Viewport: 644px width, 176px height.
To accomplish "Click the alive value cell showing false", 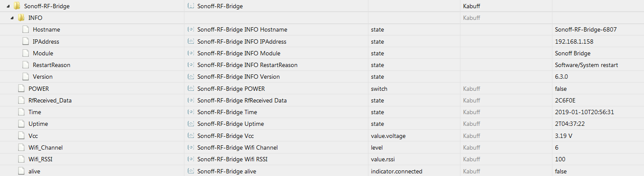I will [x=562, y=171].
